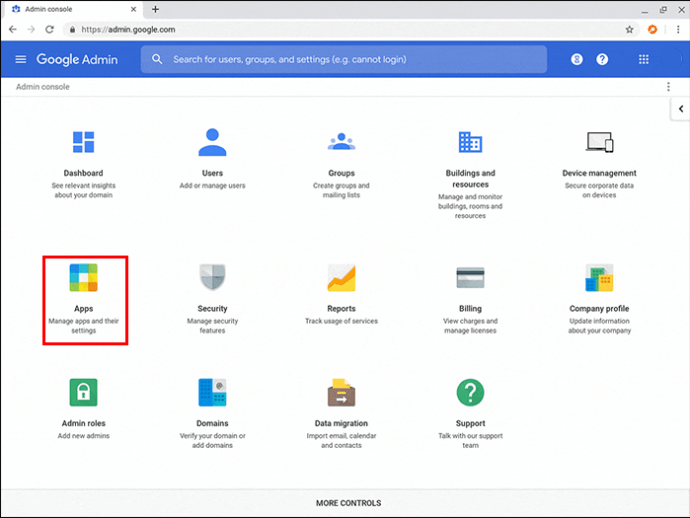The image size is (690, 518).
Task: Open the Domains icon
Action: point(212,392)
